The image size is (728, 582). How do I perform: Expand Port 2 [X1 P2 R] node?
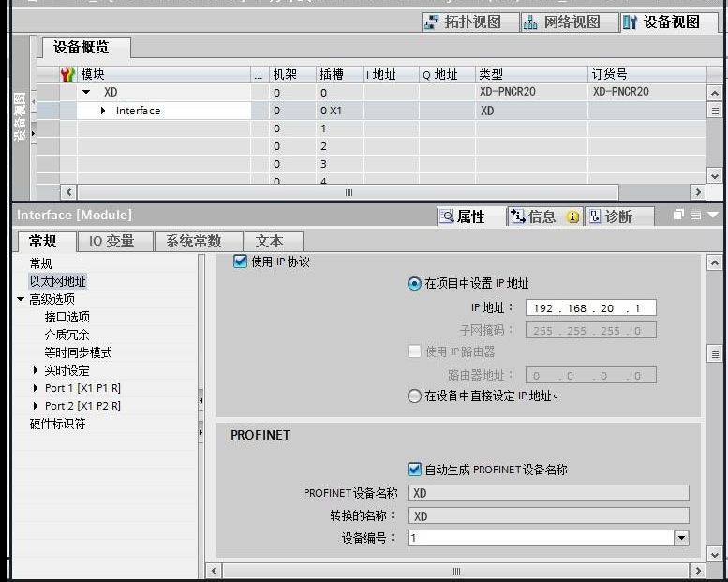coord(36,406)
